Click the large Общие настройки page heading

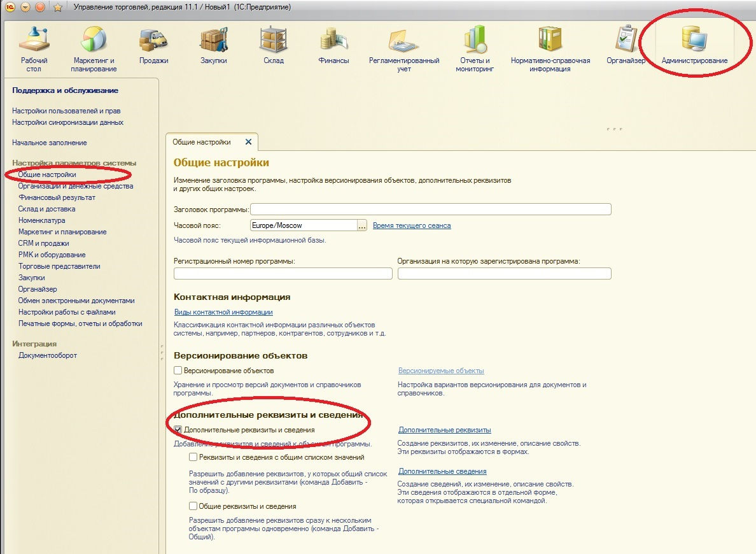click(221, 162)
